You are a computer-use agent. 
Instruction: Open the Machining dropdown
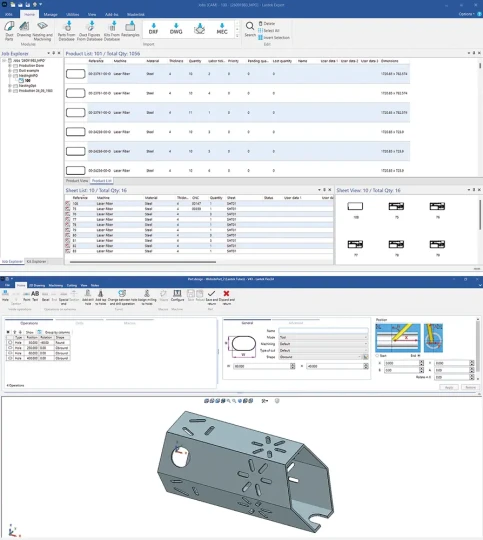323,344
